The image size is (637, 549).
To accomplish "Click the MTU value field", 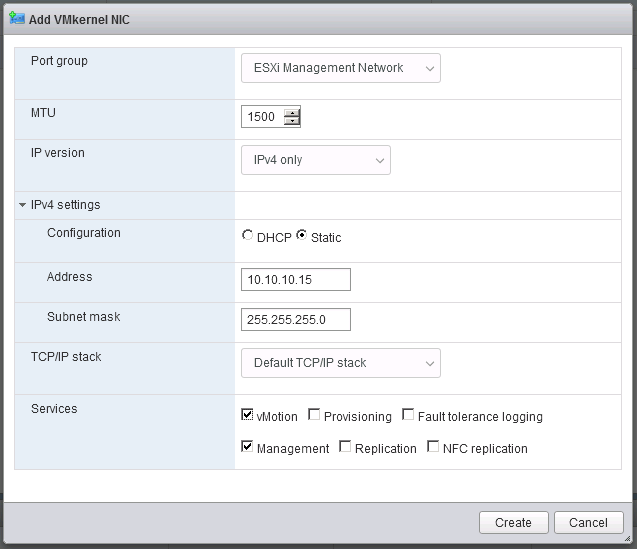I will (x=263, y=117).
